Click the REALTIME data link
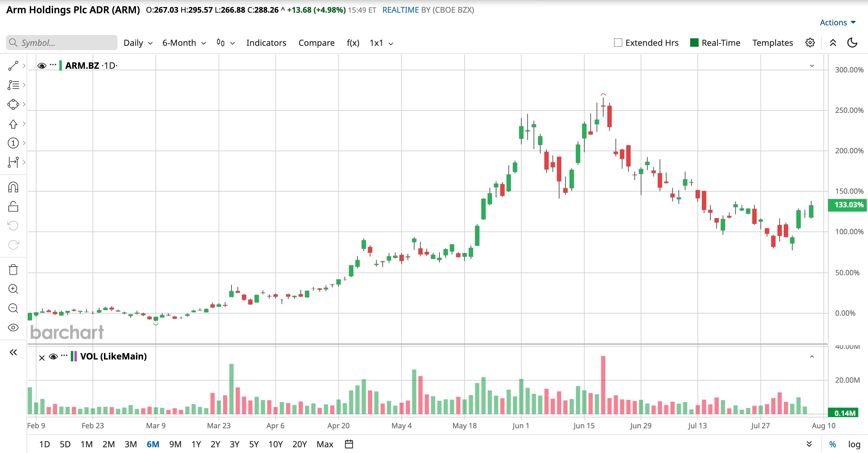The width and height of the screenshot is (868, 453). [401, 10]
